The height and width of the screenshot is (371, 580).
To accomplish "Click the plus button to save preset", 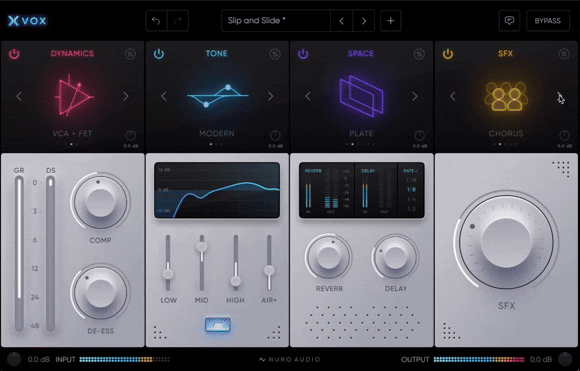I will pyautogui.click(x=390, y=21).
